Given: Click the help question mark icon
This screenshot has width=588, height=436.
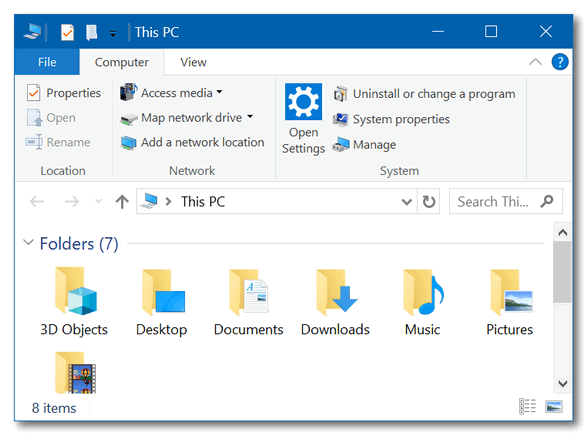Looking at the screenshot, I should 560,62.
